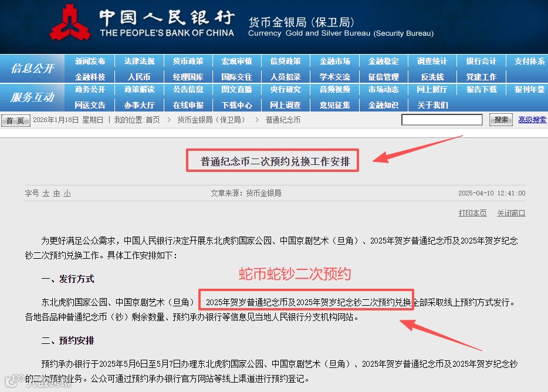Click the timestamp 2025-04-10 12:41:00
Image resolution: width=548 pixels, height=392 pixels.
pos(492,193)
